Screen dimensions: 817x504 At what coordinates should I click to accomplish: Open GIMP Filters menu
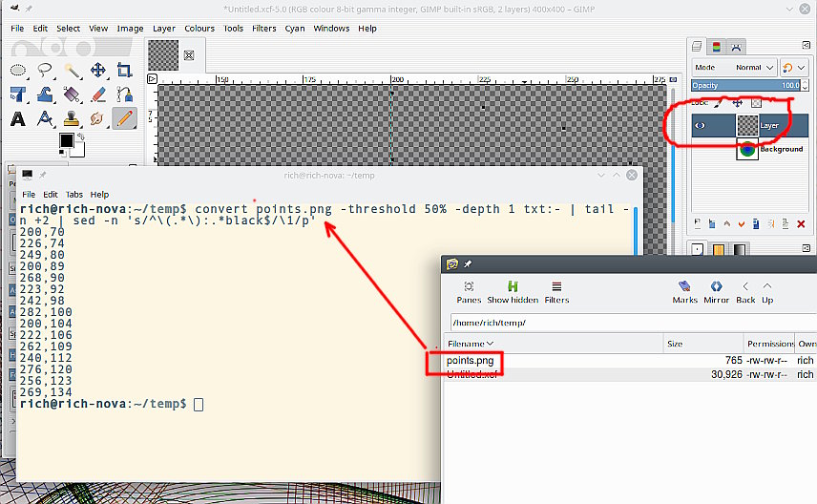point(264,28)
